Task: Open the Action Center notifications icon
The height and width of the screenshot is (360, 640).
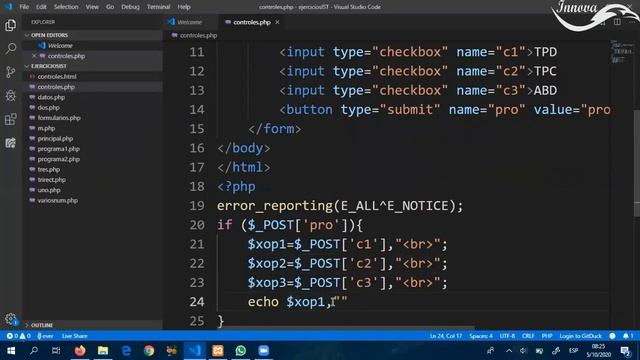Action: (x=625, y=351)
